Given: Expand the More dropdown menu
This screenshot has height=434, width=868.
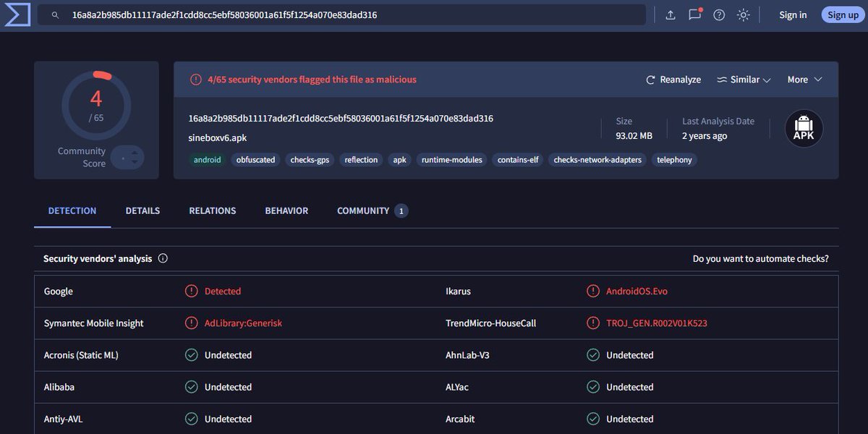Looking at the screenshot, I should click(805, 80).
